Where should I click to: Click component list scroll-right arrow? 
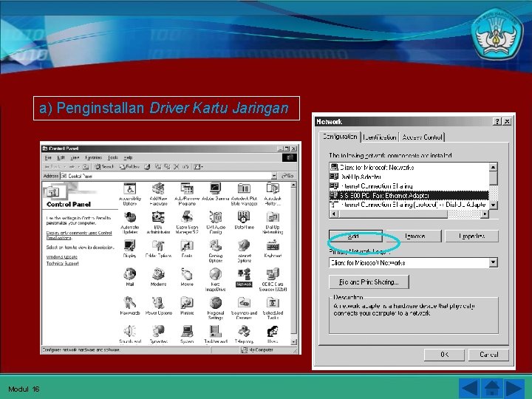click(485, 214)
